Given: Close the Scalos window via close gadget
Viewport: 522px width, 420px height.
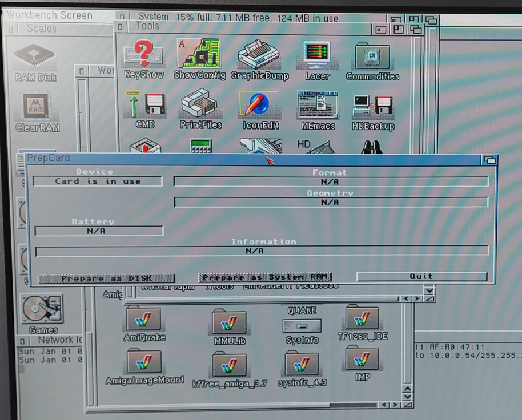Looking at the screenshot, I should click(x=11, y=30).
